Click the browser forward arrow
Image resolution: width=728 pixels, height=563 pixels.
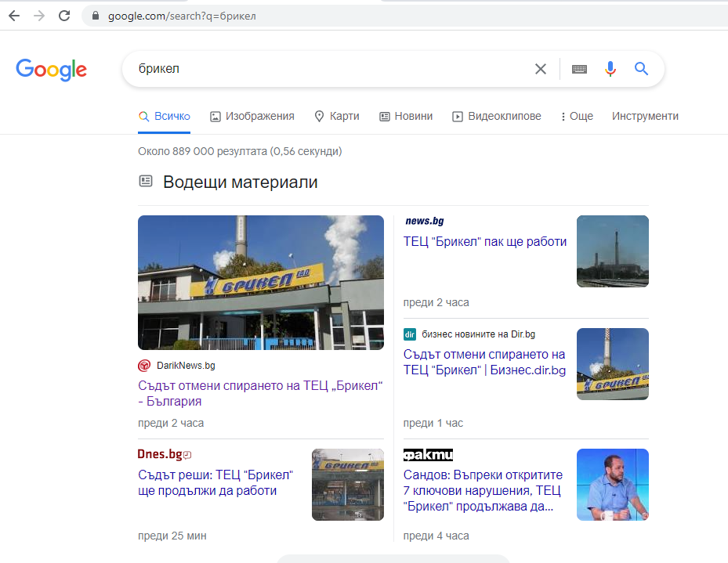tap(39, 16)
